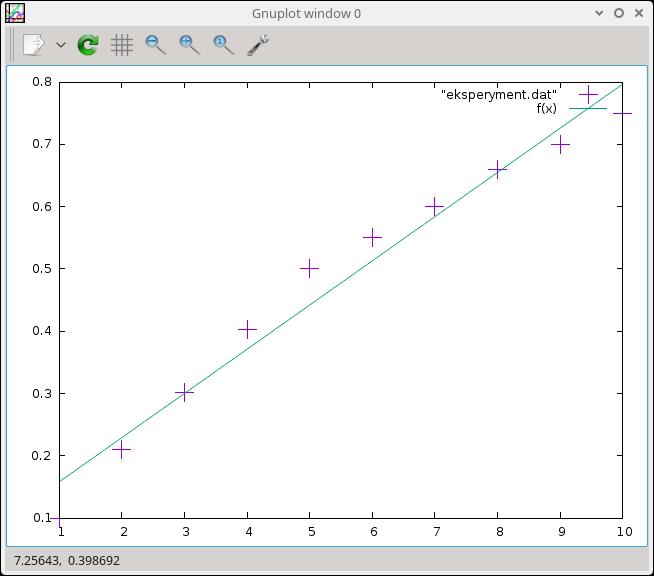Close the Gnuplot window
Image resolution: width=654 pixels, height=576 pixels.
pyautogui.click(x=639, y=13)
